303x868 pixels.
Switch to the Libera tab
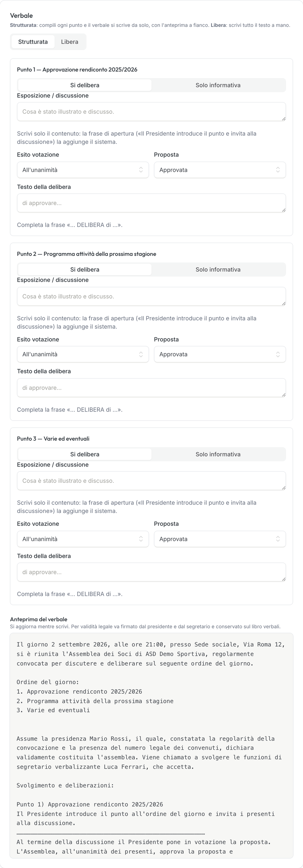[69, 42]
